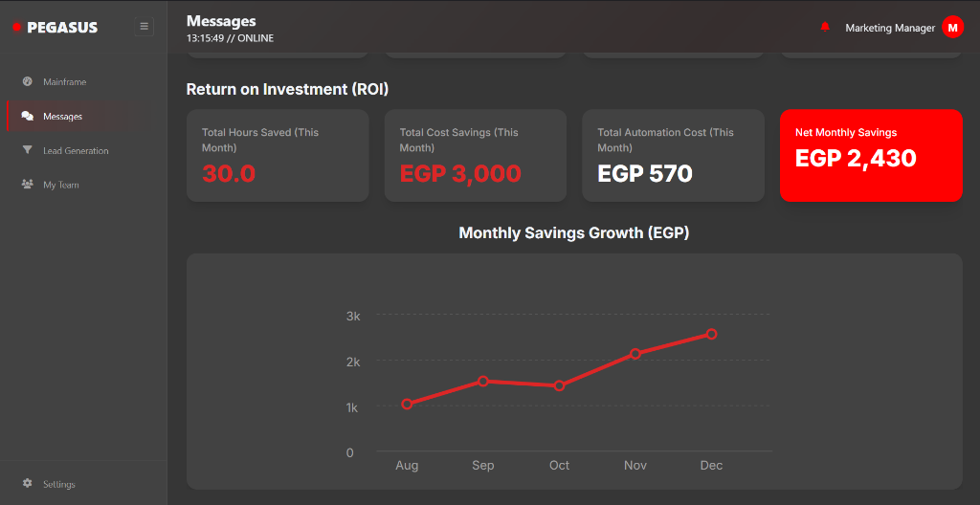
Task: Click the red M user avatar
Action: (952, 28)
